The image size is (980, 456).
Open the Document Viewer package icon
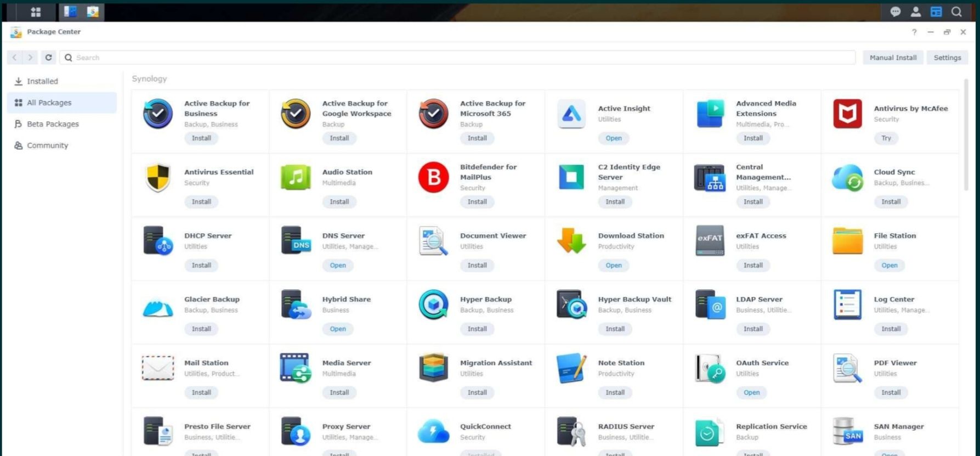[x=433, y=241]
